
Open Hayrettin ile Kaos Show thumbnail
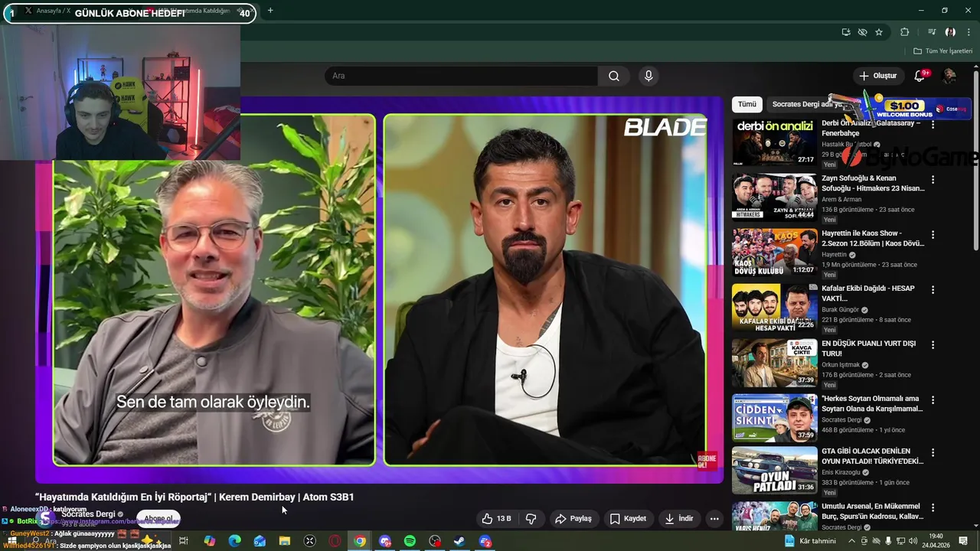[774, 253]
